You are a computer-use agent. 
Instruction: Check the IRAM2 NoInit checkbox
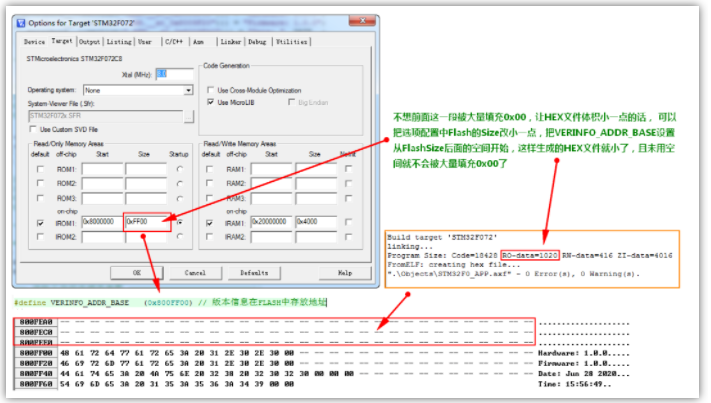click(x=348, y=236)
